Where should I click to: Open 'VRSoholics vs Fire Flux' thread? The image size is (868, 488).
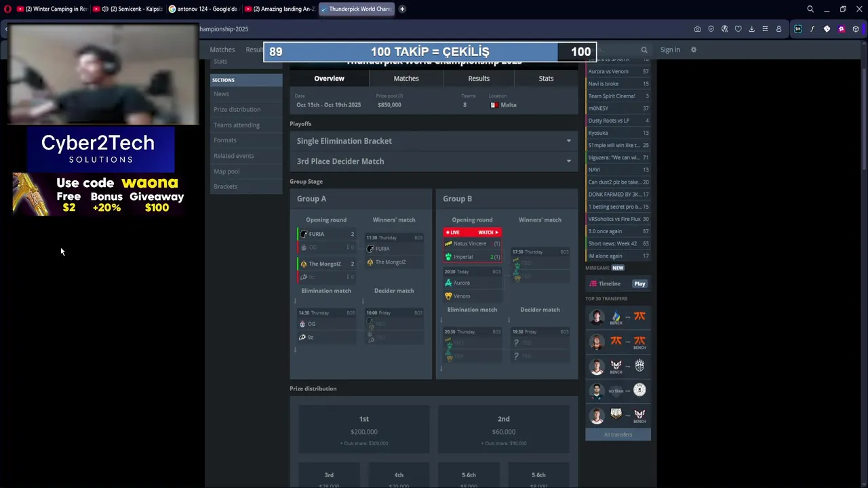[618, 219]
